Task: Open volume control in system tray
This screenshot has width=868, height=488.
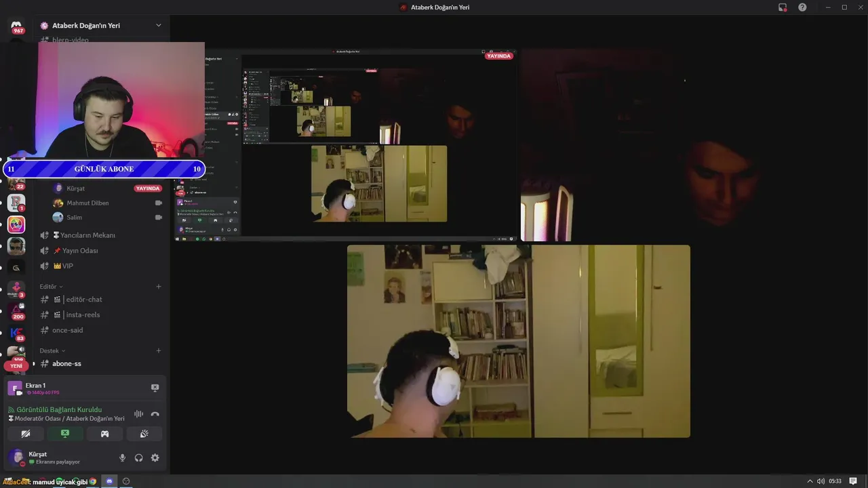Action: click(821, 481)
